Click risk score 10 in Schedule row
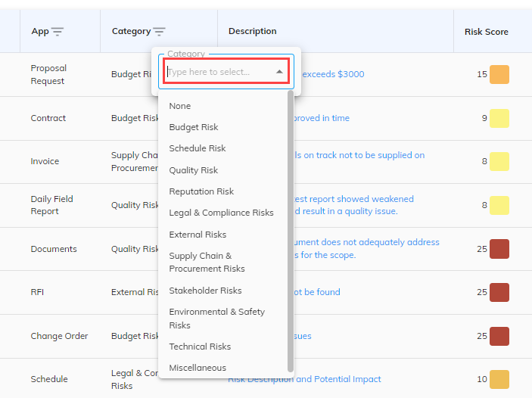532x398 pixels. (482, 379)
